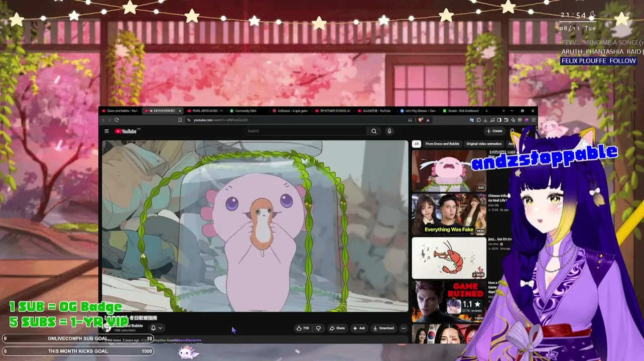Open the Brave VPN icon
Viewport: 644px width, 361px height.
tap(520, 120)
